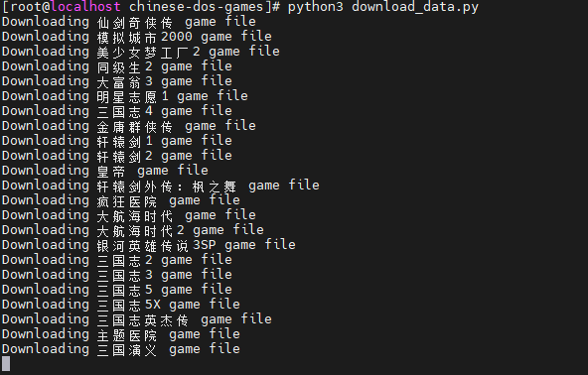Click the 模拟城市2000 download line
Image resolution: width=588 pixels, height=375 pixels.
137,37
